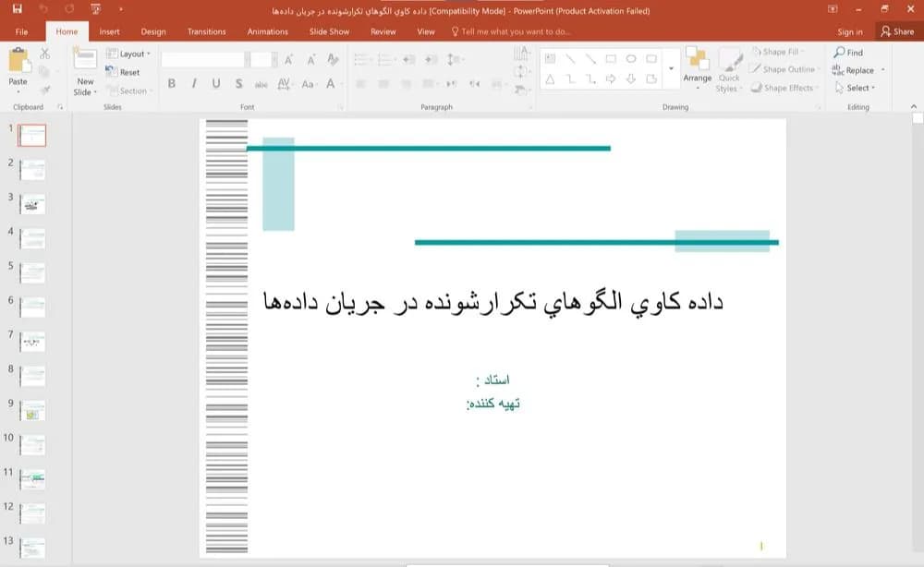Open Quick Styles gallery
Image resolution: width=924 pixels, height=567 pixels.
(729, 70)
